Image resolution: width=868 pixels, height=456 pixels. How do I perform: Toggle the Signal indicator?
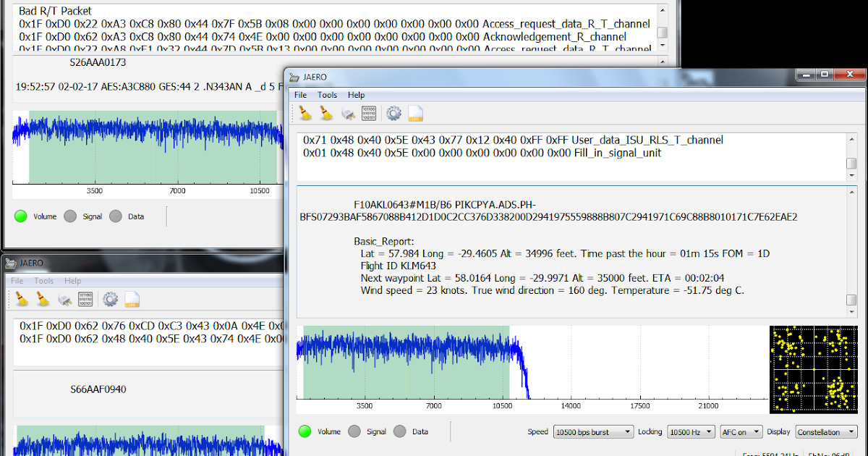pyautogui.click(x=354, y=431)
